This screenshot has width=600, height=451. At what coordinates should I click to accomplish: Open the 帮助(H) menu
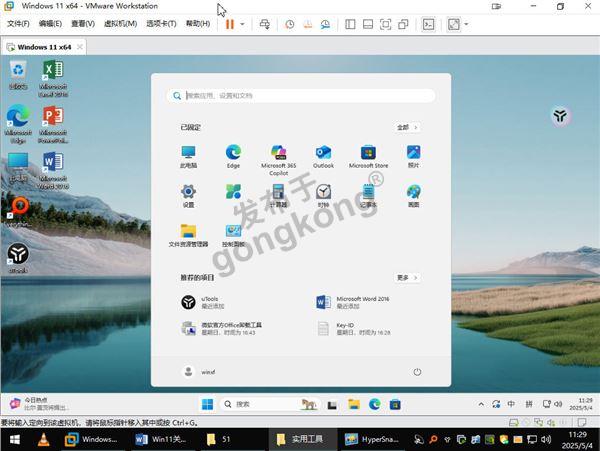198,24
